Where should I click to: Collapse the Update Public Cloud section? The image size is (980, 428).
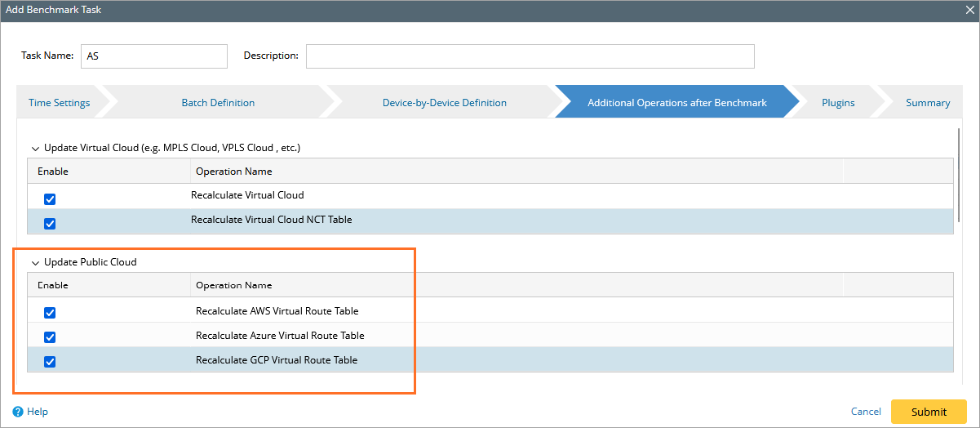pyautogui.click(x=35, y=263)
